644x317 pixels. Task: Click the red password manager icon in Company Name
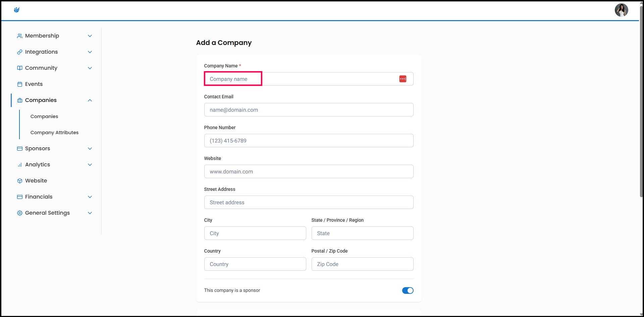tap(402, 79)
